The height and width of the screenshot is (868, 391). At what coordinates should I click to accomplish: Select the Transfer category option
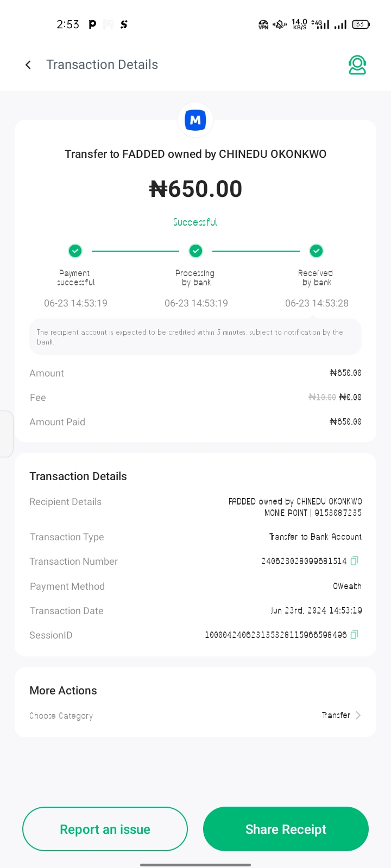[336, 716]
